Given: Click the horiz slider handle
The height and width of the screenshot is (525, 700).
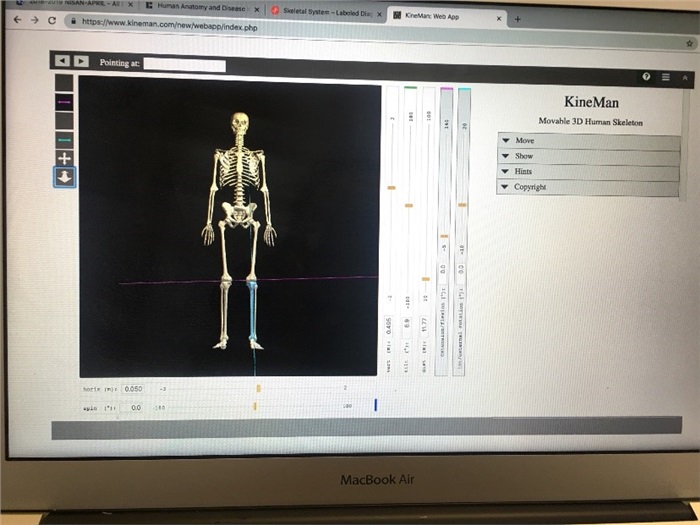Looking at the screenshot, I should tap(258, 389).
